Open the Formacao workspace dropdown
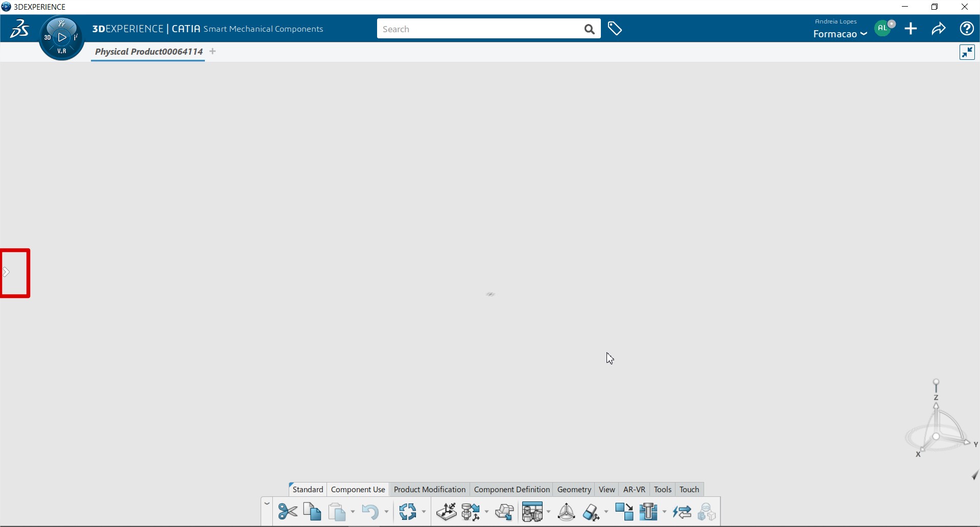The height and width of the screenshot is (527, 980). click(x=840, y=34)
